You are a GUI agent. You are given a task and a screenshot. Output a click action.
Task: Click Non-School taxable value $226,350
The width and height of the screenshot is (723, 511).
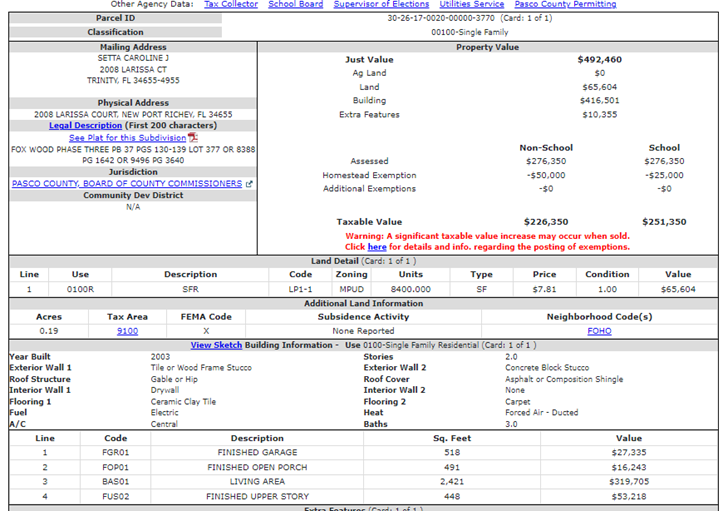[x=546, y=222]
